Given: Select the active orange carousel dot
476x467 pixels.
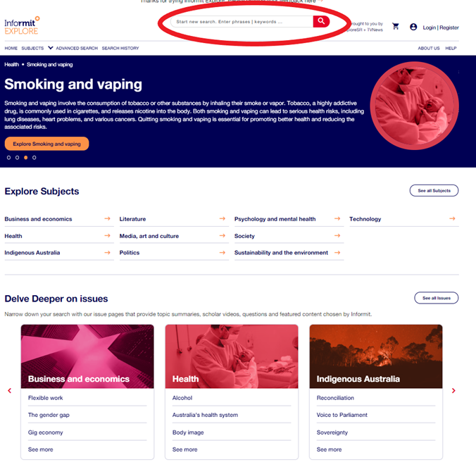Looking at the screenshot, I should [x=26, y=158].
